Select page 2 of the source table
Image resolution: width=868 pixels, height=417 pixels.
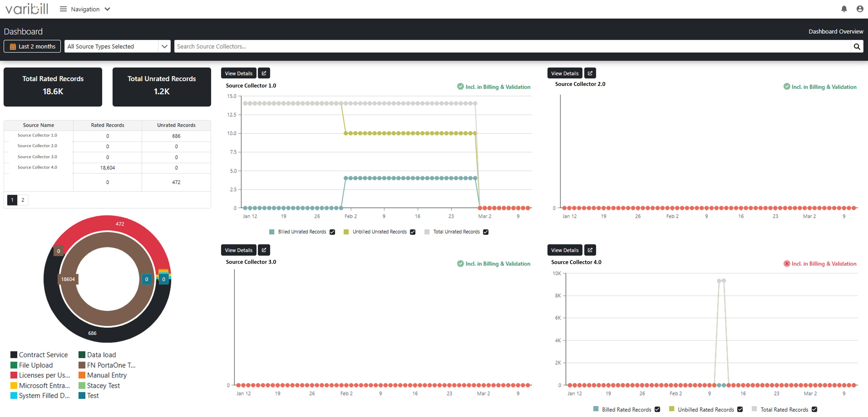[x=23, y=200]
